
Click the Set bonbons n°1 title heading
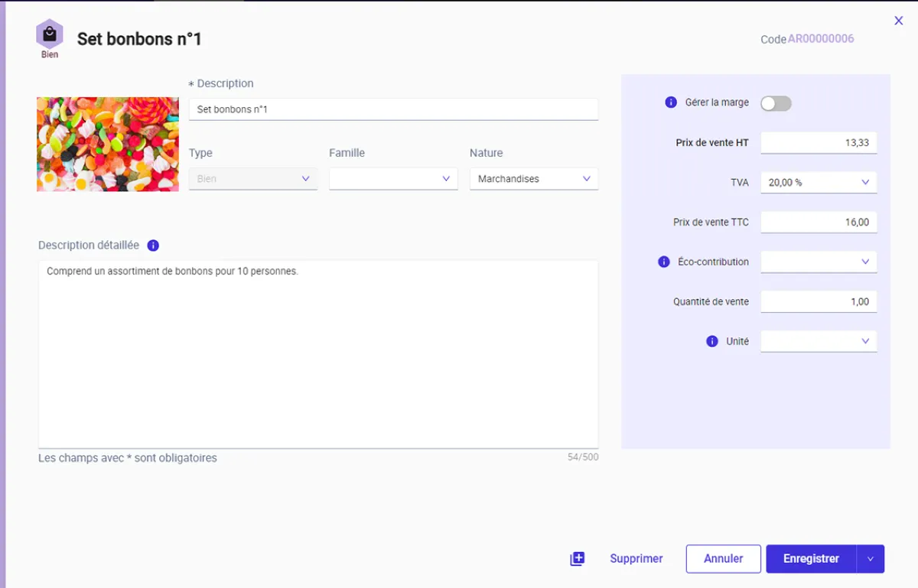[x=139, y=39]
